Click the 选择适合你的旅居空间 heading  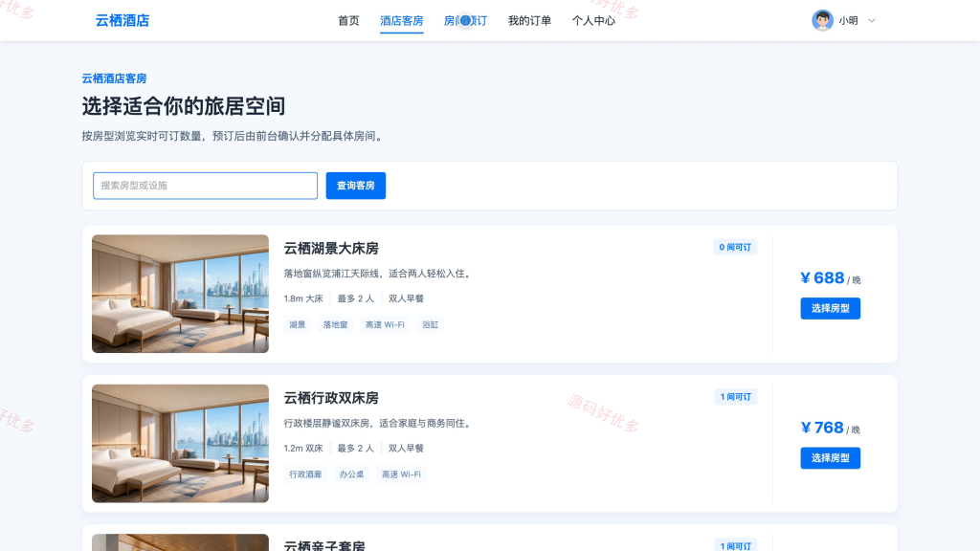(x=184, y=106)
